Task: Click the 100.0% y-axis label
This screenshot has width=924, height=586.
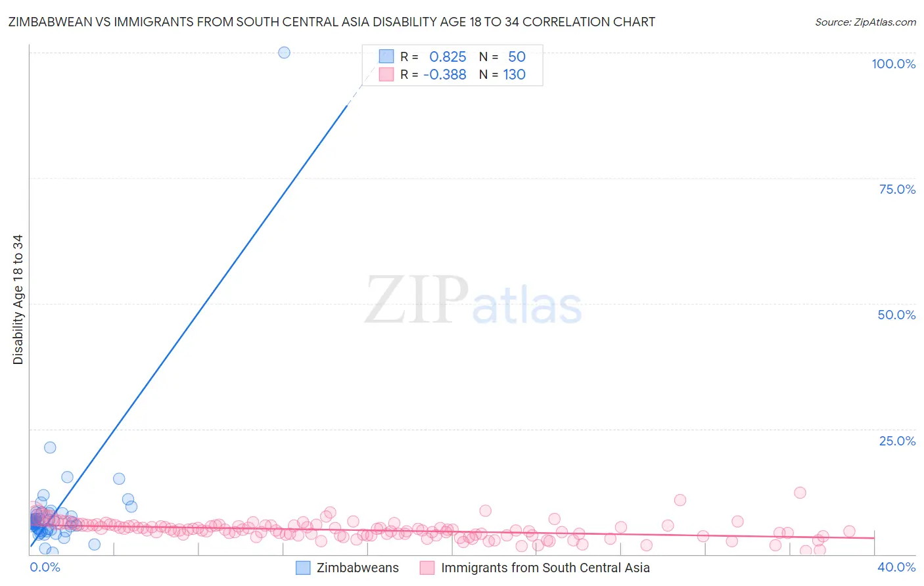Action: click(894, 64)
